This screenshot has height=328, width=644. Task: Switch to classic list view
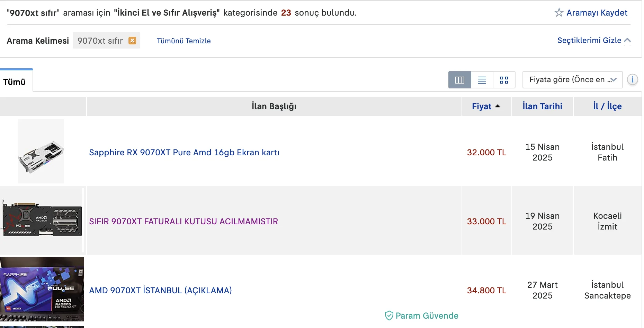(x=482, y=80)
